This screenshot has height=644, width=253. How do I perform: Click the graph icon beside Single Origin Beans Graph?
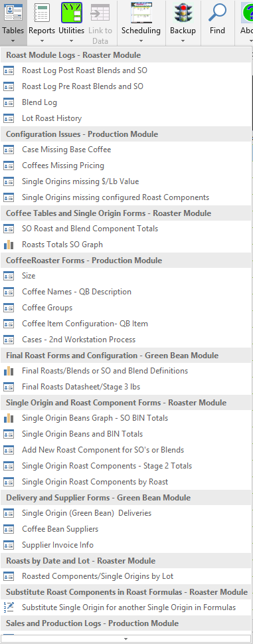[x=9, y=418]
